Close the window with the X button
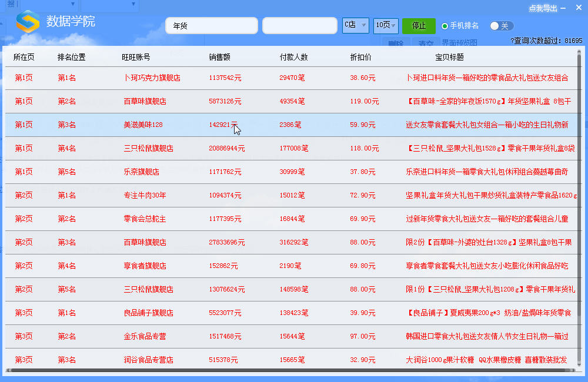The width and height of the screenshot is (588, 382). click(x=579, y=8)
